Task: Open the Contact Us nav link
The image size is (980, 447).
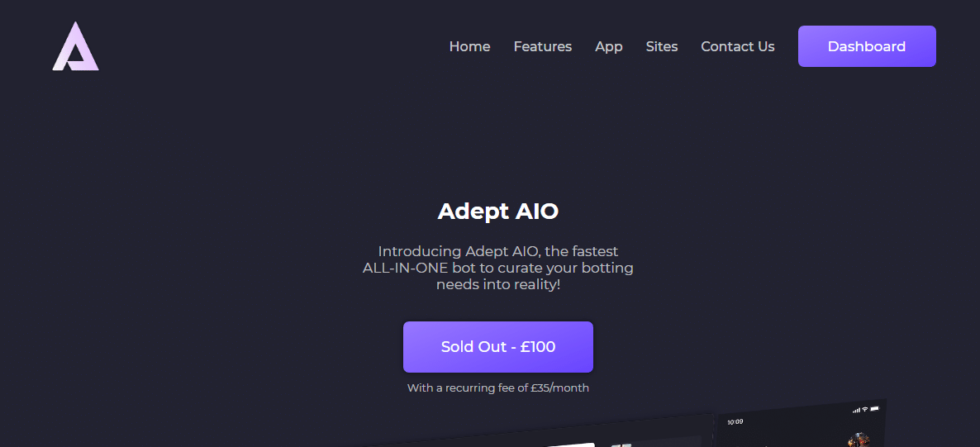Action: [738, 46]
